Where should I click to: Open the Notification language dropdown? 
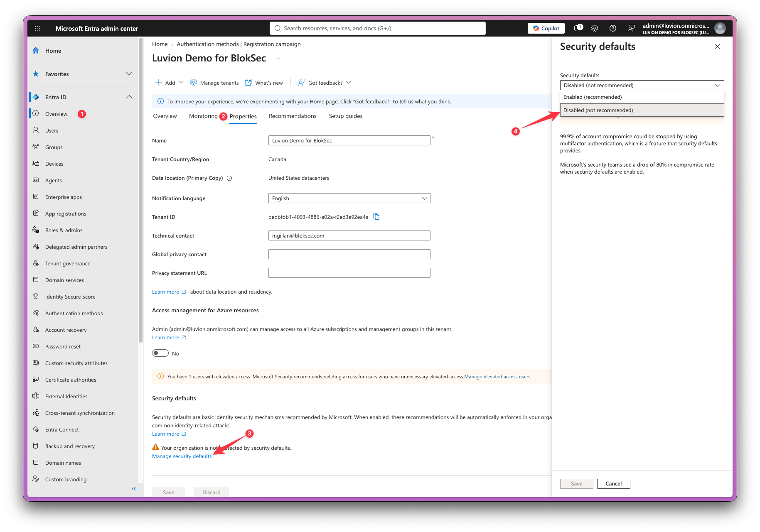[x=349, y=198]
